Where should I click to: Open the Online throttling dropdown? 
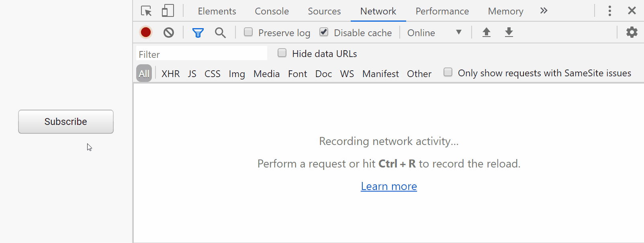click(435, 33)
